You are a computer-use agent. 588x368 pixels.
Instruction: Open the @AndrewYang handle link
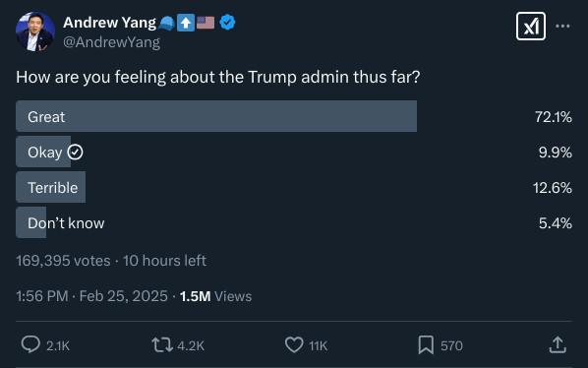[x=111, y=42]
